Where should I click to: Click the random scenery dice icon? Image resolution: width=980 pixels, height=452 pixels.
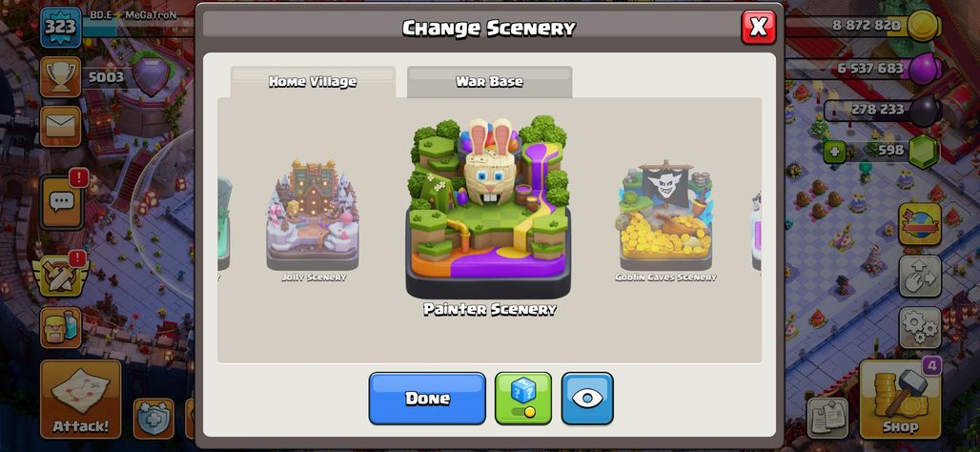point(523,399)
